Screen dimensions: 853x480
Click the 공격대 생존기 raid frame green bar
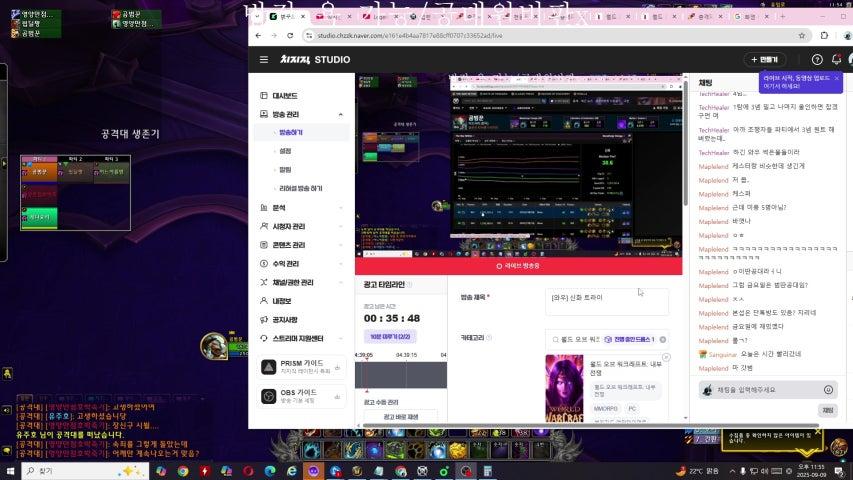coord(39,218)
